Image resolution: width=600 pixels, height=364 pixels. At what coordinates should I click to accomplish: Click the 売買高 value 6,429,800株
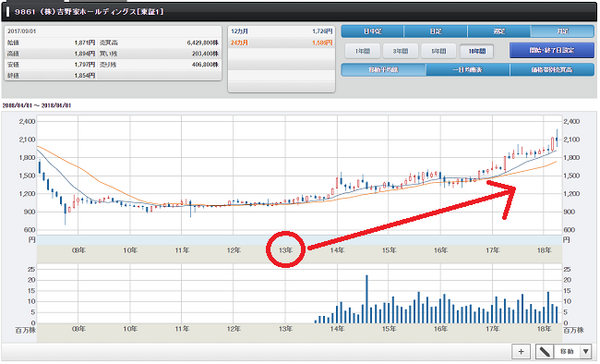(202, 42)
